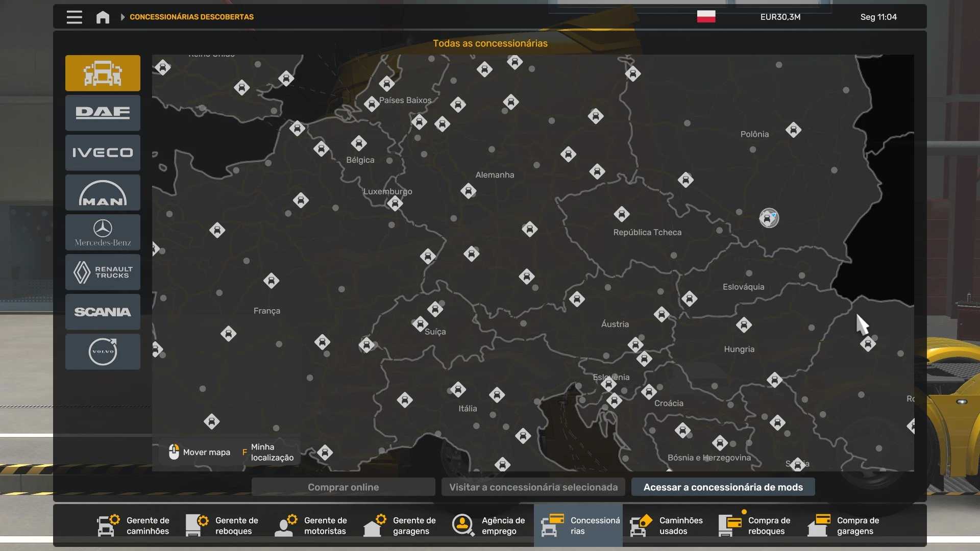Image resolution: width=980 pixels, height=551 pixels.
Task: Filter dealers by Volvo brand
Action: (103, 352)
